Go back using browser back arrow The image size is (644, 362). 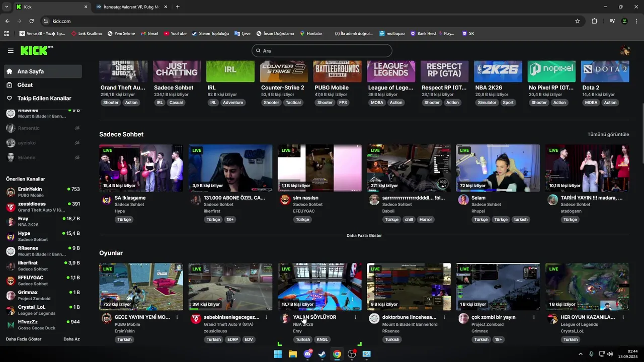pos(7,21)
